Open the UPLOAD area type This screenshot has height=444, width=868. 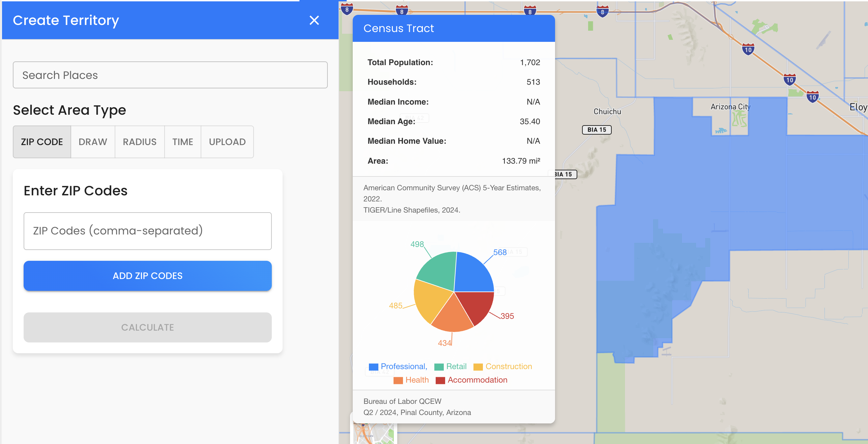(x=227, y=142)
